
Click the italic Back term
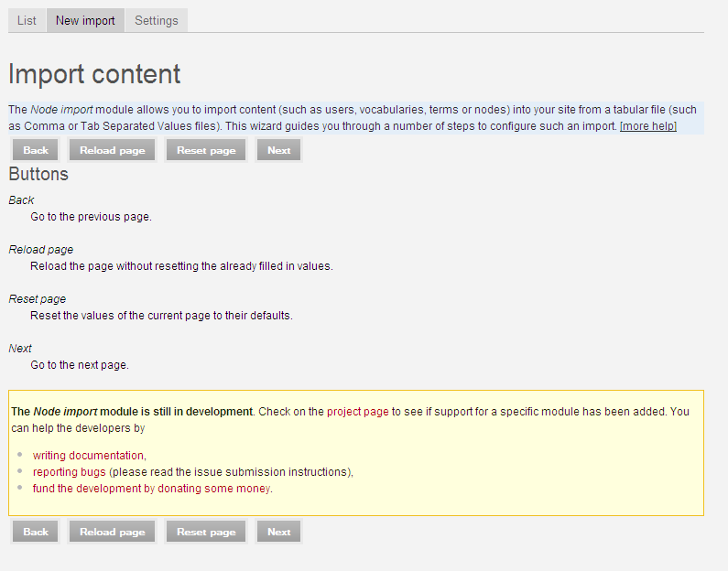point(21,200)
